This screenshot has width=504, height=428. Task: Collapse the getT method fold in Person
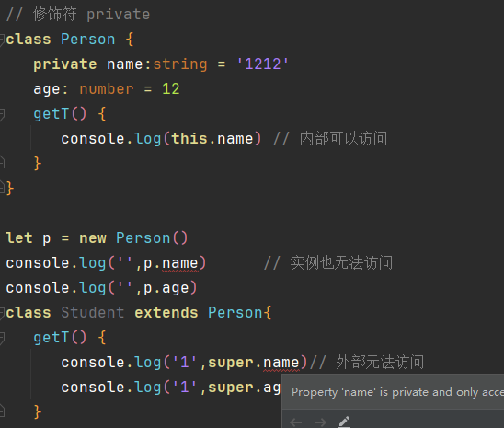click(x=2, y=114)
